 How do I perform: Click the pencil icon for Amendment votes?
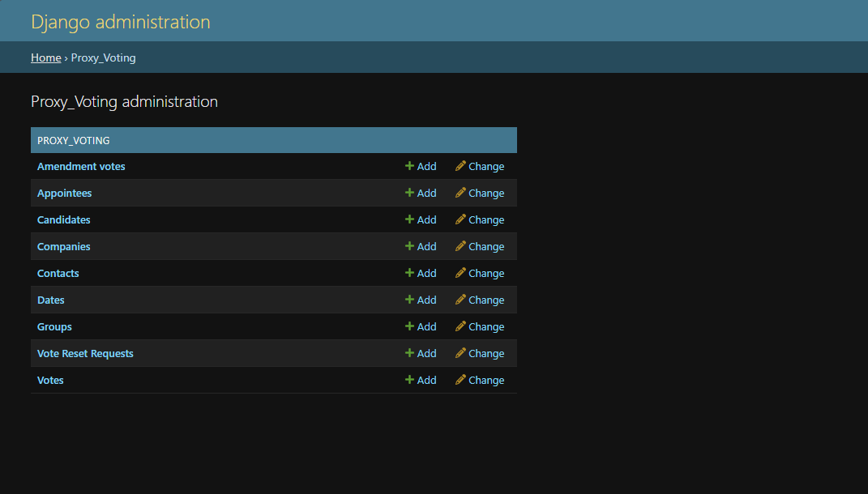pos(460,166)
